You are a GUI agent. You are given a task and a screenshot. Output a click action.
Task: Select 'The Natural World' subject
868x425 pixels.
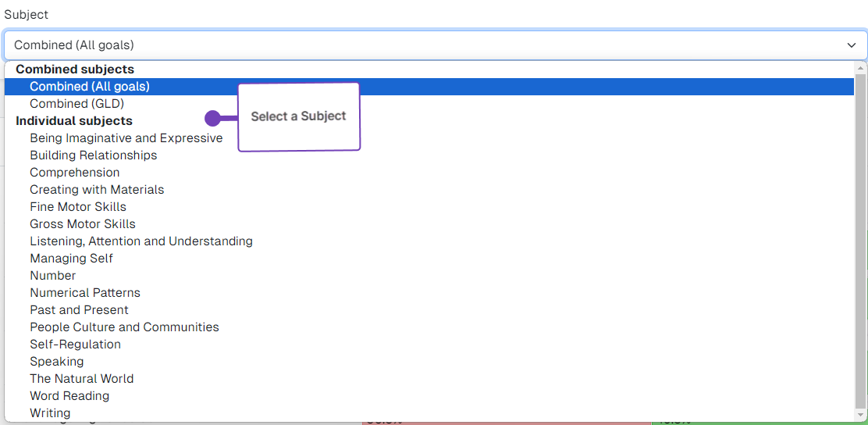tap(81, 379)
